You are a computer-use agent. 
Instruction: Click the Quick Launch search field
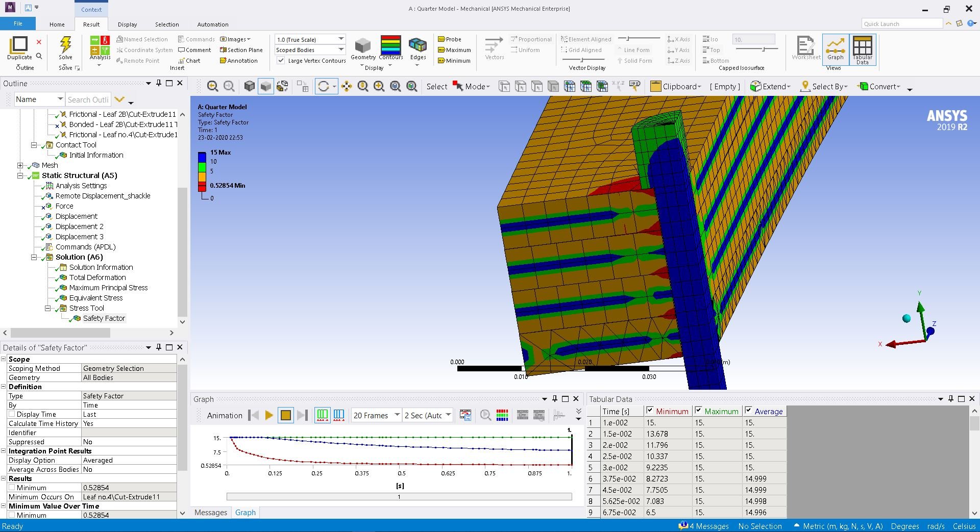click(x=902, y=24)
